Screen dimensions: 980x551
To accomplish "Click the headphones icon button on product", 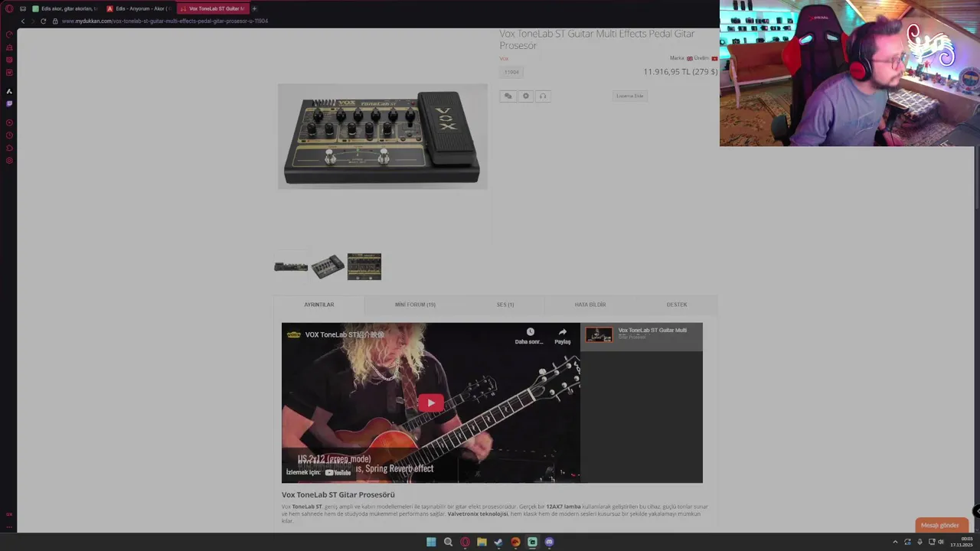I will pyautogui.click(x=543, y=96).
